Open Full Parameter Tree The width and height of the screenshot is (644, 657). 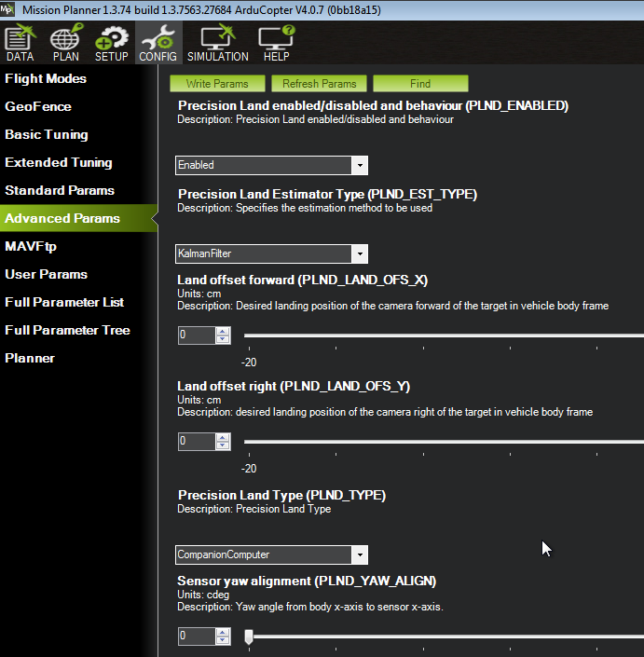pos(67,330)
